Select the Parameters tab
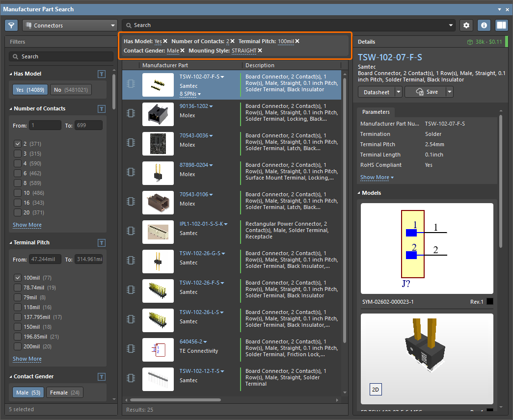 (376, 112)
